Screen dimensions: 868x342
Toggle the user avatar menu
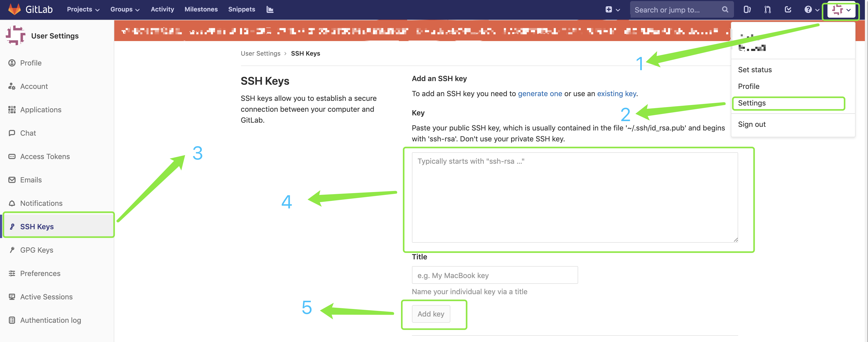841,10
